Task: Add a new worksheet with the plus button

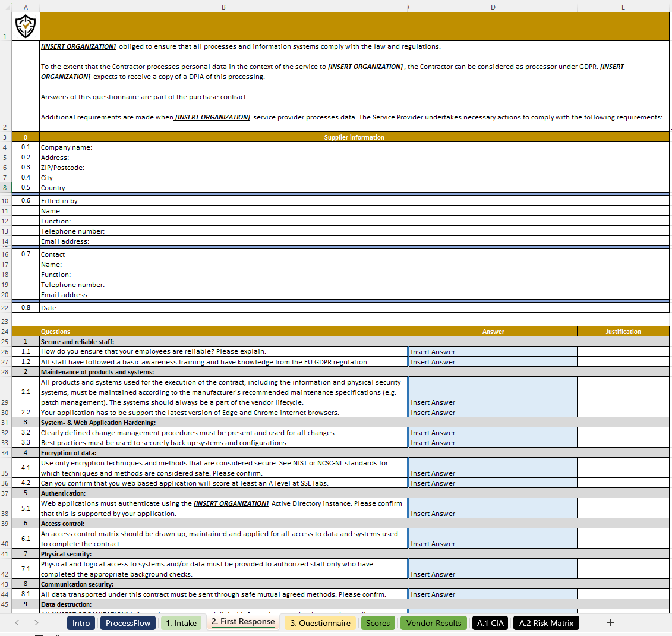Action: (610, 622)
